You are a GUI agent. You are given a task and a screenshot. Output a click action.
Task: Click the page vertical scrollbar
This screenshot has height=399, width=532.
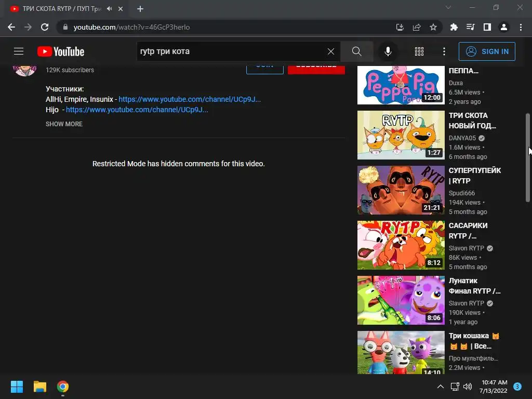click(528, 158)
